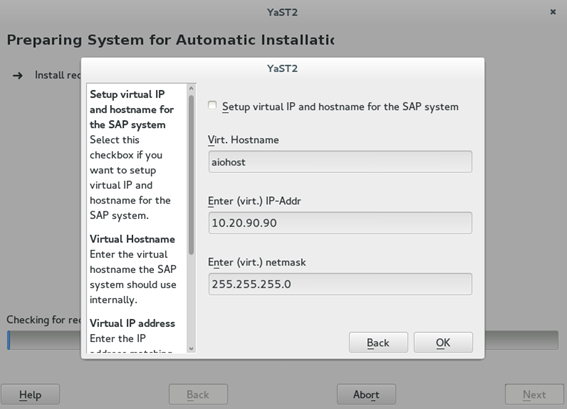567x409 pixels.
Task: Click help panel scrollbar down arrow
Action: pyautogui.click(x=191, y=349)
